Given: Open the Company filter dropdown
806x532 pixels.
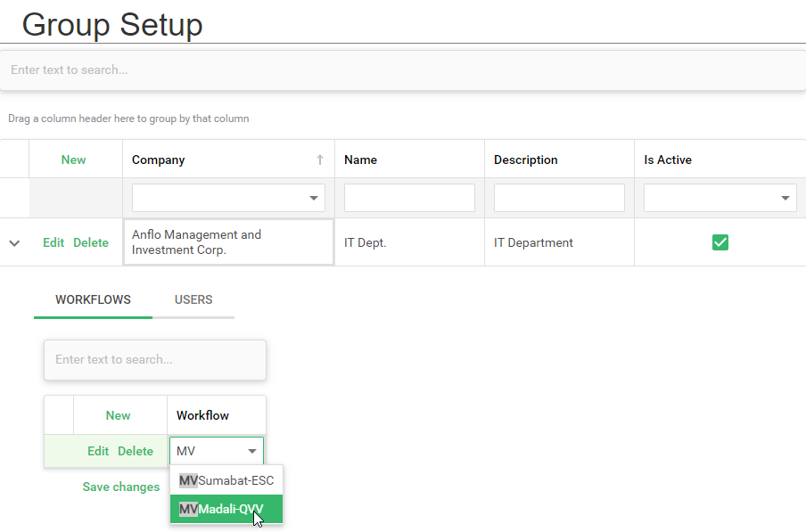Looking at the screenshot, I should tap(314, 199).
